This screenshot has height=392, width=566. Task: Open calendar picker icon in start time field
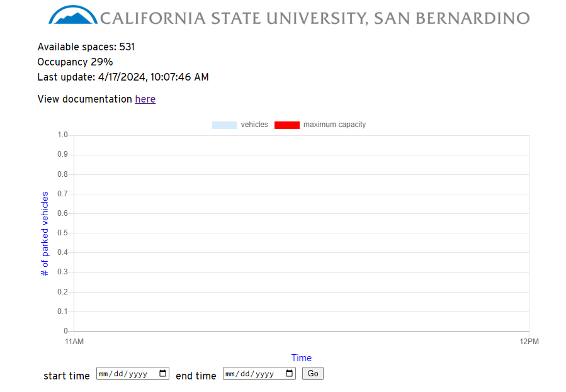click(162, 373)
